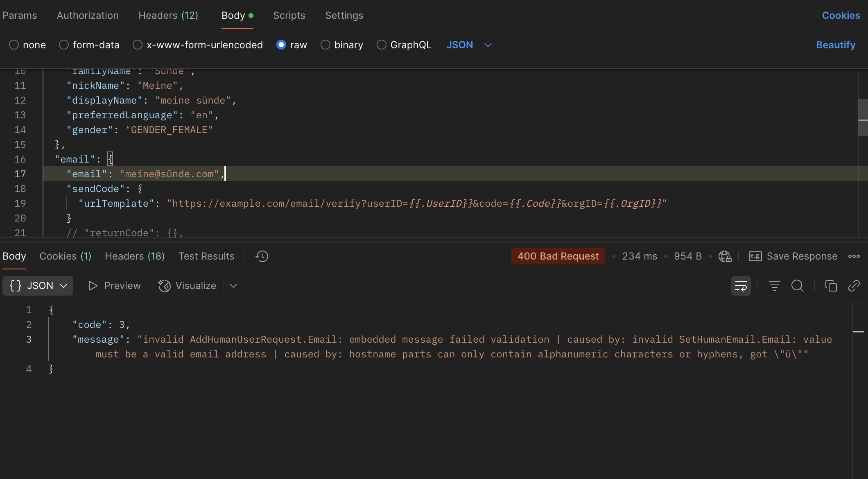868x479 pixels.
Task: Open response JSON format dropdown
Action: click(x=38, y=286)
